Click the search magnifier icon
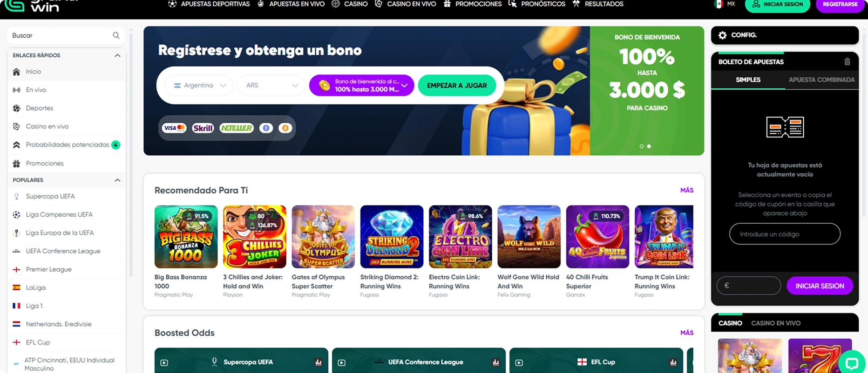The width and height of the screenshot is (868, 373). (x=116, y=35)
